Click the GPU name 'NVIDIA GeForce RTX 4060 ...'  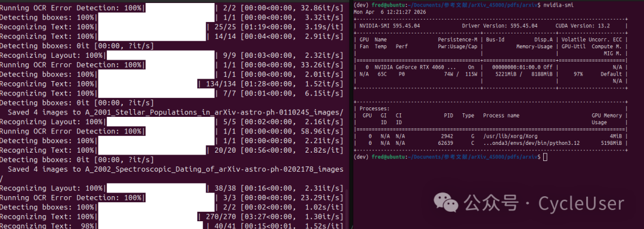coord(414,67)
